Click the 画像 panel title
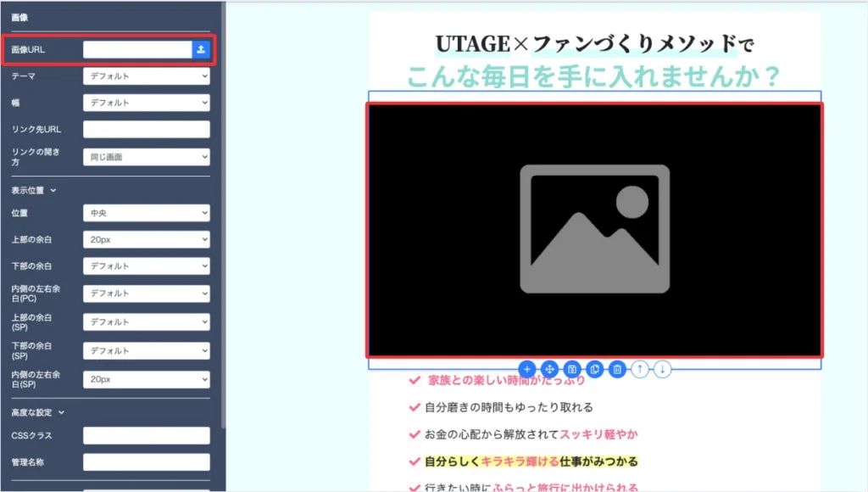This screenshot has width=868, height=492. click(19, 17)
